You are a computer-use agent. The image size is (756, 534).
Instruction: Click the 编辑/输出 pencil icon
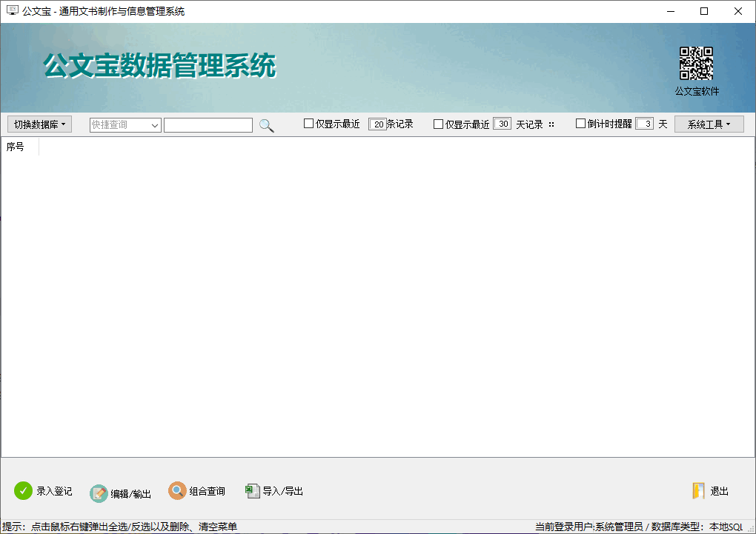coord(99,493)
